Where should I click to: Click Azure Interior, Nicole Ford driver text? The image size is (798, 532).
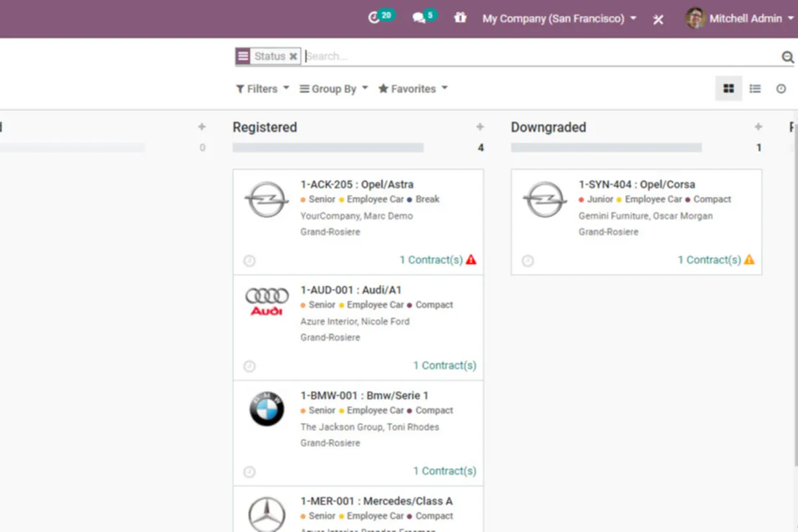tap(355, 321)
